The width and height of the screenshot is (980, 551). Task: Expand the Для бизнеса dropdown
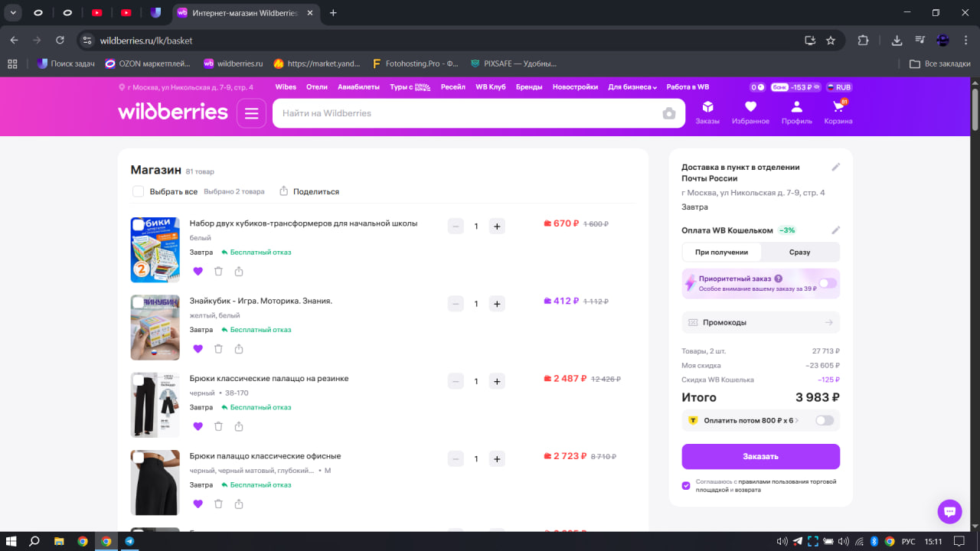pyautogui.click(x=632, y=87)
